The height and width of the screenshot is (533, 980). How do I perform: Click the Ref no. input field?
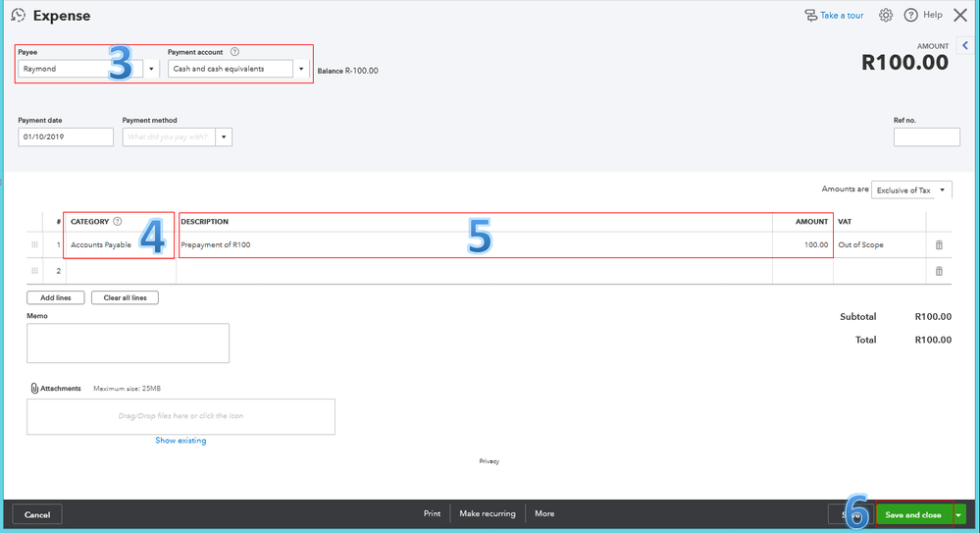(926, 137)
